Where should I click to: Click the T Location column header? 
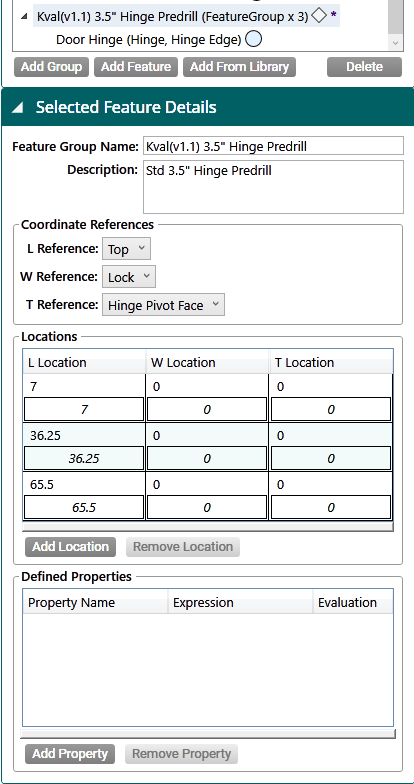331,362
